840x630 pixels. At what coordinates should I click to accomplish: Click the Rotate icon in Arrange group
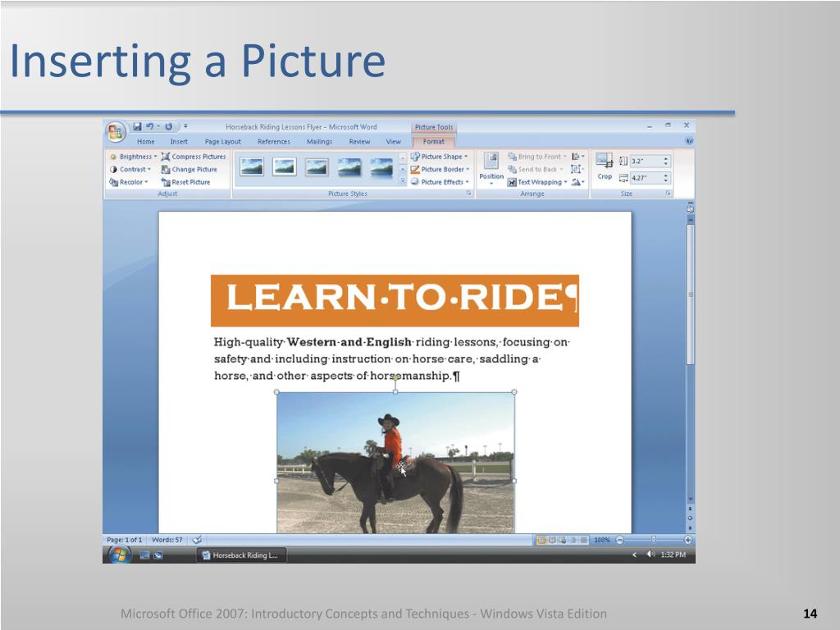(x=577, y=182)
